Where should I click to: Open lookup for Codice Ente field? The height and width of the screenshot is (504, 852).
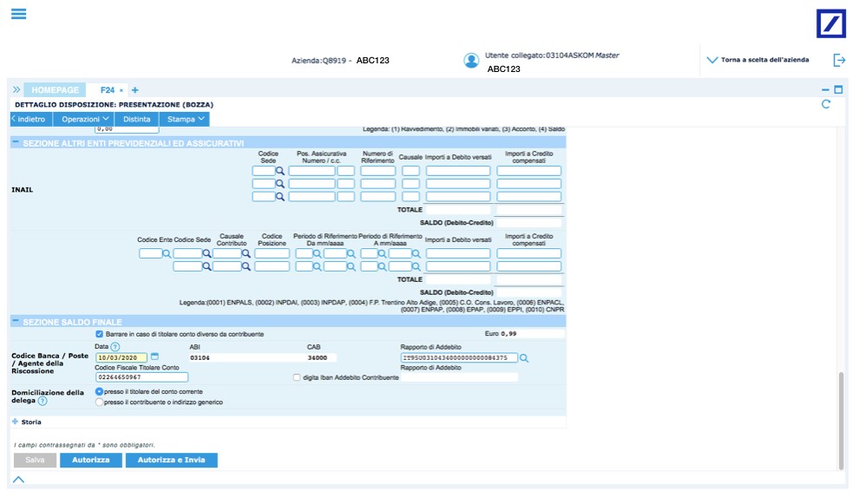tap(167, 253)
